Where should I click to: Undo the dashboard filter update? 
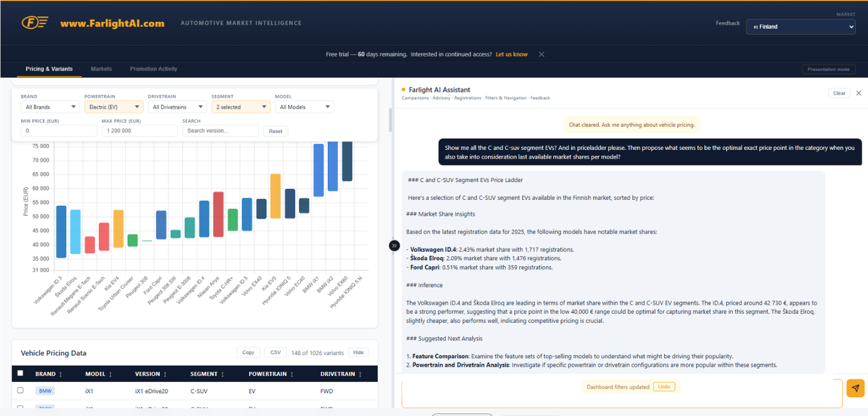[664, 387]
